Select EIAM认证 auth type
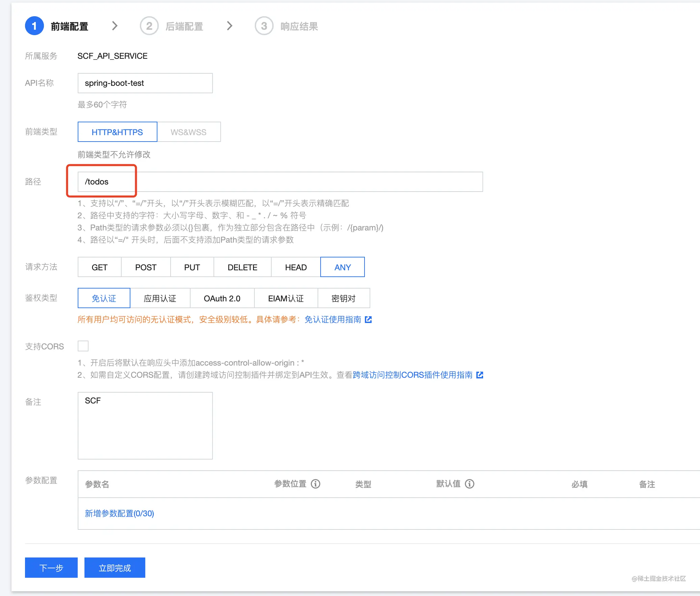Screen dimensions: 700x596 click(286, 298)
